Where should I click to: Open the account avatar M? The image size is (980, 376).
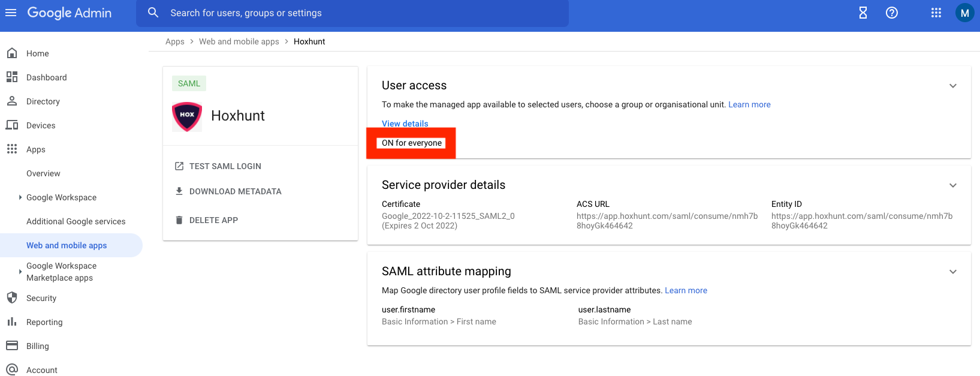[964, 13]
